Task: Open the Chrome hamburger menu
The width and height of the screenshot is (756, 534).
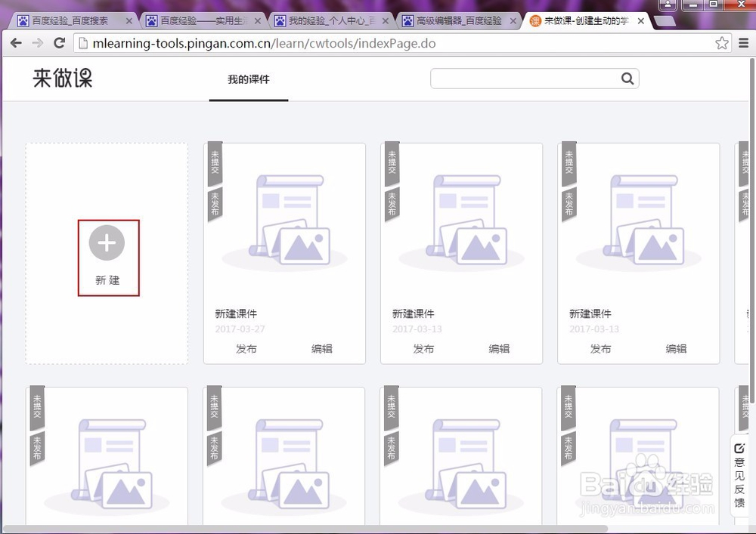Action: coord(743,43)
